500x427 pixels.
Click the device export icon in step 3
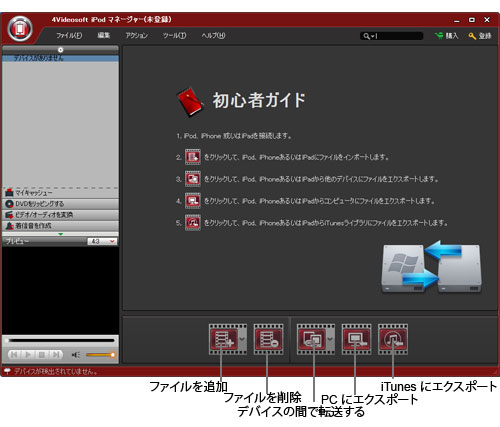193,179
